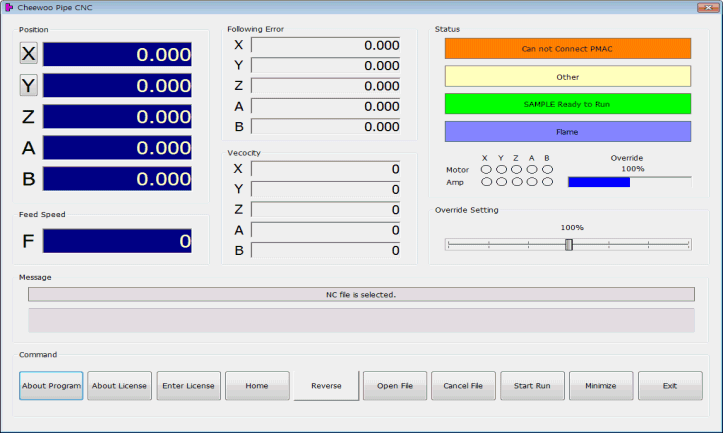Click the Feed Speed F value display
The width and height of the screenshot is (723, 433).
(x=117, y=241)
